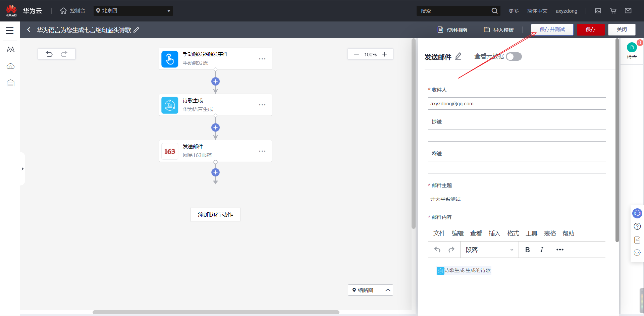Toggle the 查看元数据 switch
This screenshot has width=644, height=316.
coord(514,57)
